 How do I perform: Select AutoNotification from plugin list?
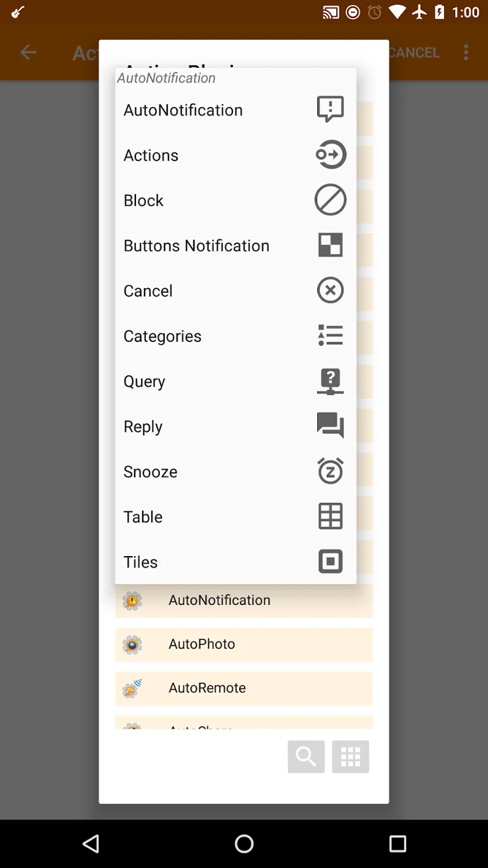click(x=219, y=600)
